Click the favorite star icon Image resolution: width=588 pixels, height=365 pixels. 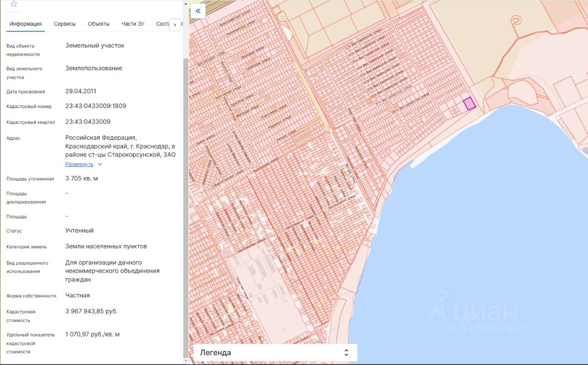[14, 4]
